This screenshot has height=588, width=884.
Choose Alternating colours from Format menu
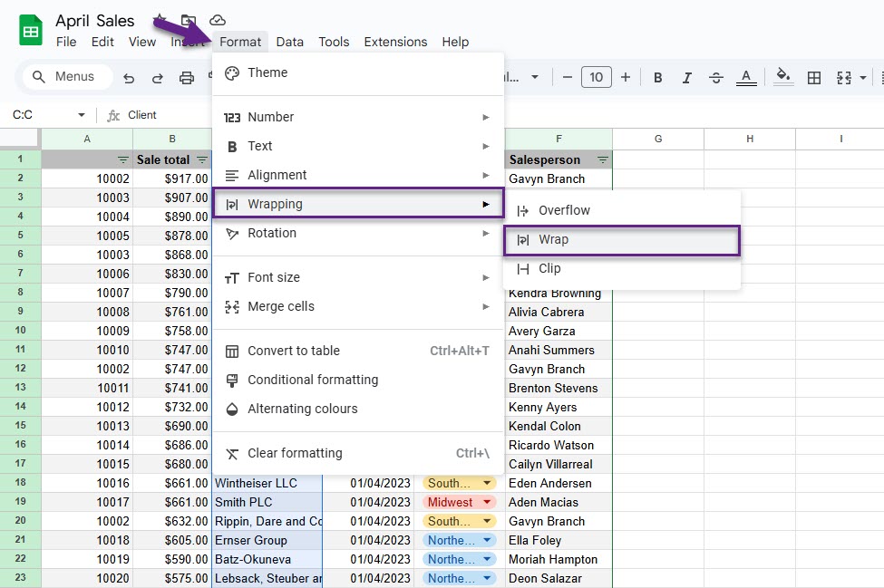coord(358,409)
